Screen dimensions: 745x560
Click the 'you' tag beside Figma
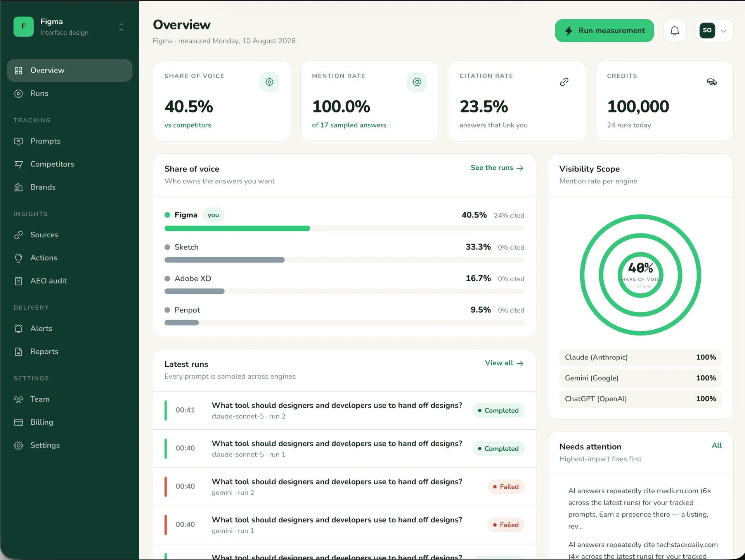tap(213, 215)
